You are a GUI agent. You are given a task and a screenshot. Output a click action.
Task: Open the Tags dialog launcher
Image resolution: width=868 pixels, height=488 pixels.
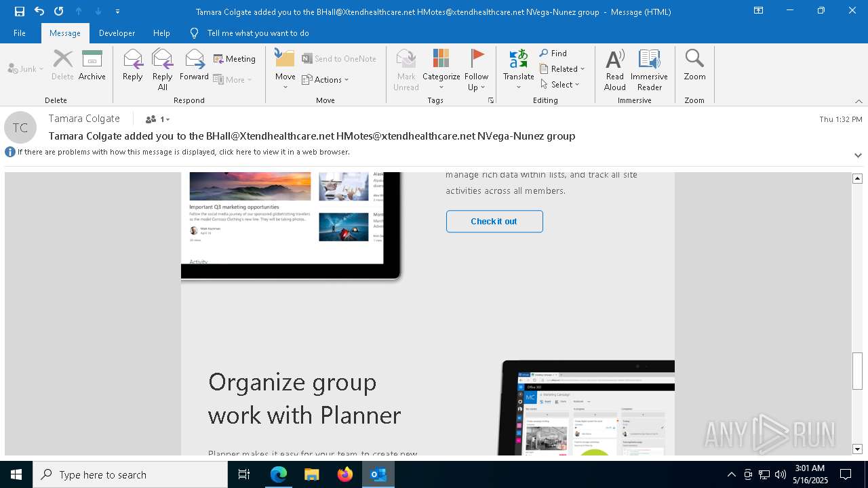click(x=490, y=100)
